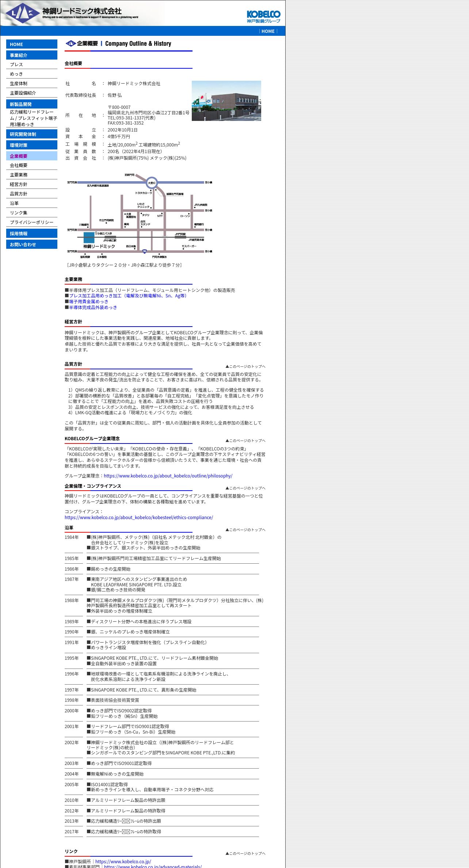Open お問い合わせ sidebar section
Image resolution: width=469 pixels, height=868 pixels.
(32, 244)
